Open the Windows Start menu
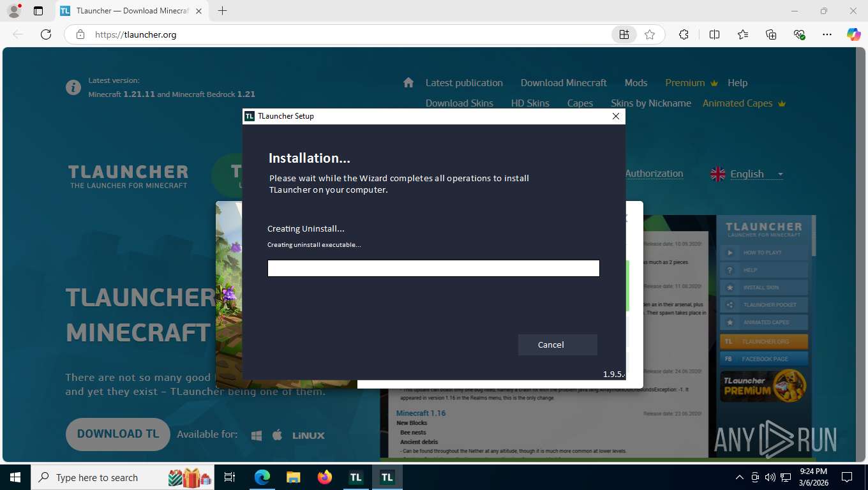The image size is (868, 490). coord(15,477)
